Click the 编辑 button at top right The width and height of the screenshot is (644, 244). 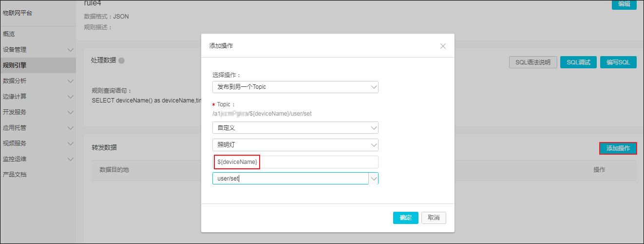[x=624, y=4]
